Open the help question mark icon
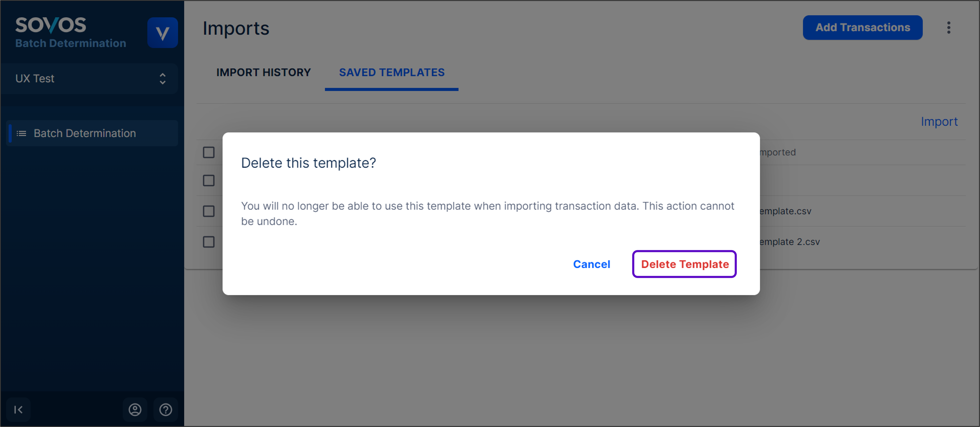 pos(166,410)
